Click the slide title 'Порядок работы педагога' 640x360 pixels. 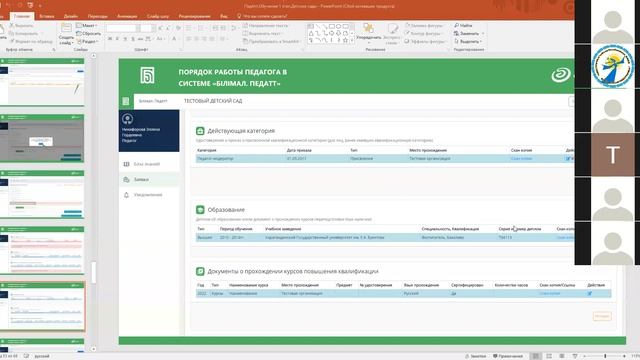[233, 78]
